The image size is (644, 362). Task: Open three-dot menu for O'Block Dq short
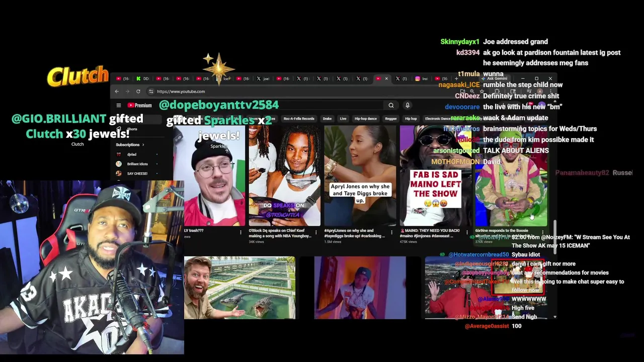point(316,232)
